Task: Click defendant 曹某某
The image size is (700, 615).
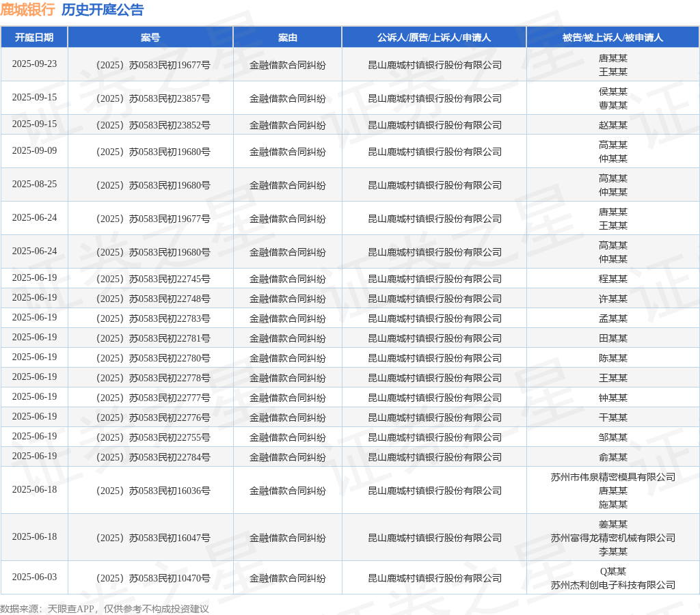Action: (613, 105)
